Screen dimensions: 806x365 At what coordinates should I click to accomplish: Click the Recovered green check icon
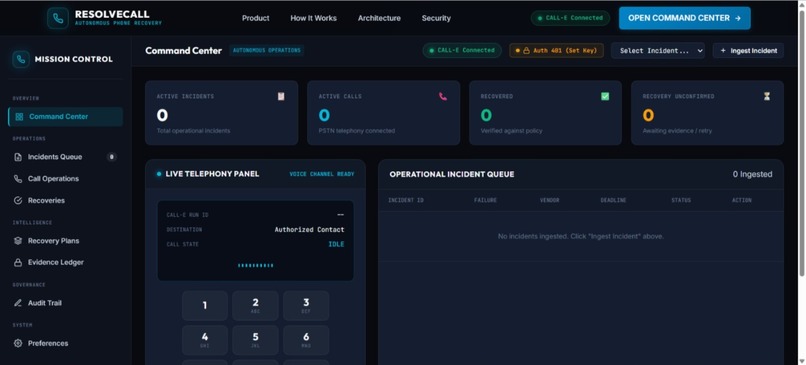(x=605, y=96)
